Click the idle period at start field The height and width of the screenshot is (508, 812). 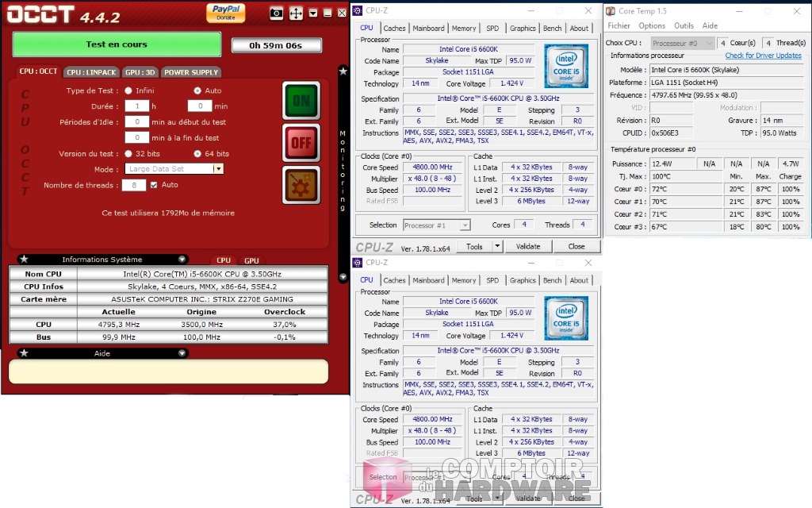[136, 121]
